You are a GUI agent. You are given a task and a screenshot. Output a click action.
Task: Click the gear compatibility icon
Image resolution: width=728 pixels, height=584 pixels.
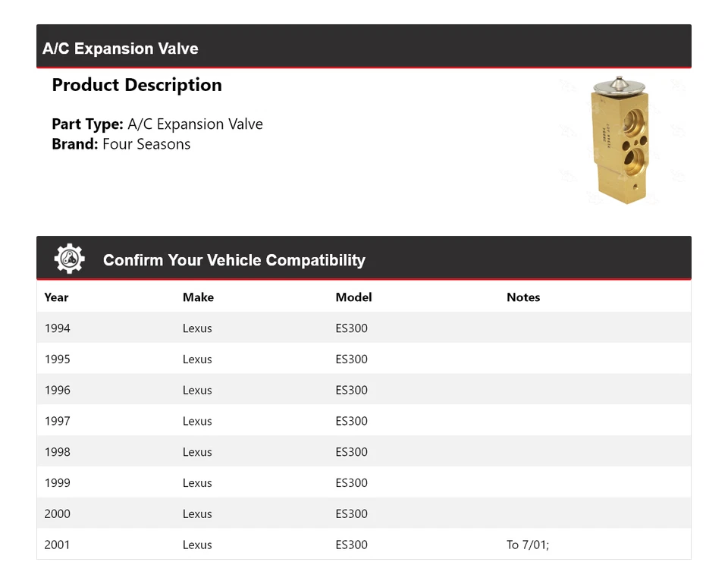(67, 258)
